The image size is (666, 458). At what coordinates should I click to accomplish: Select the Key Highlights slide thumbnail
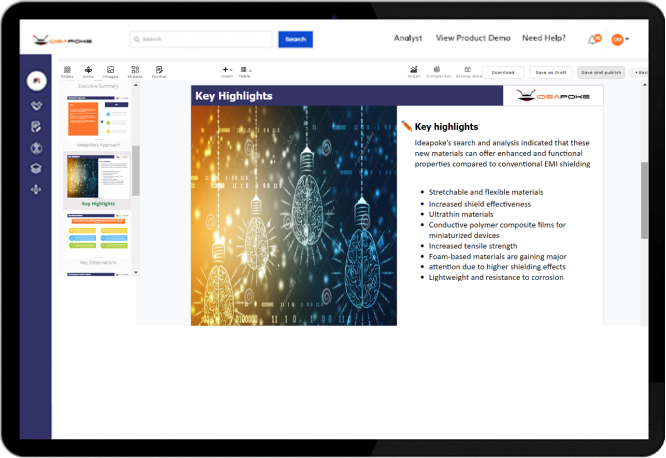[x=98, y=176]
